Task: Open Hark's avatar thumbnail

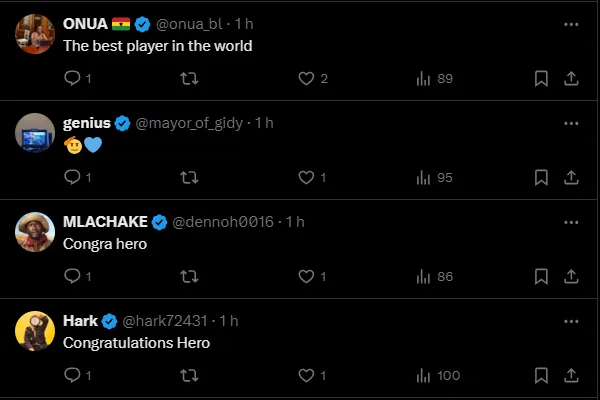Action: click(35, 331)
